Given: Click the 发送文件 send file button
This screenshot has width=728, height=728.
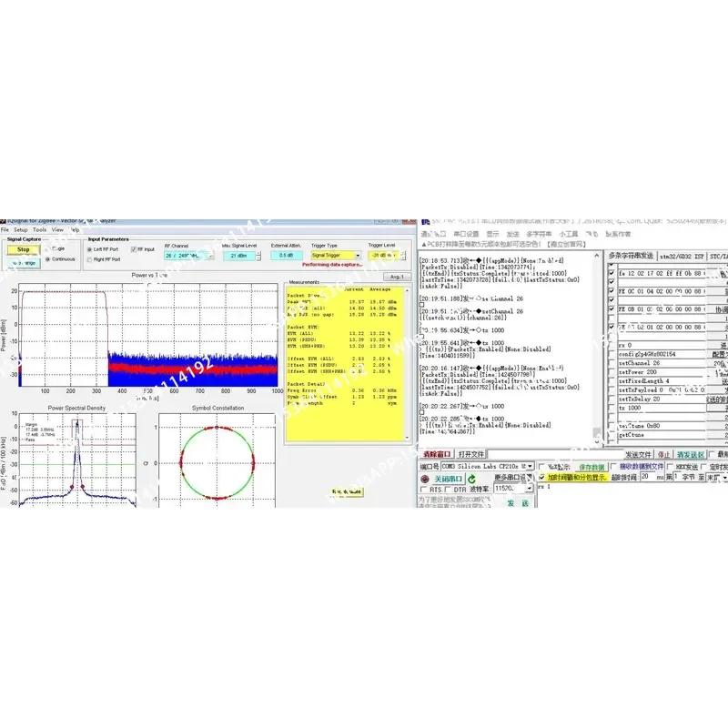Looking at the screenshot, I should tap(639, 454).
